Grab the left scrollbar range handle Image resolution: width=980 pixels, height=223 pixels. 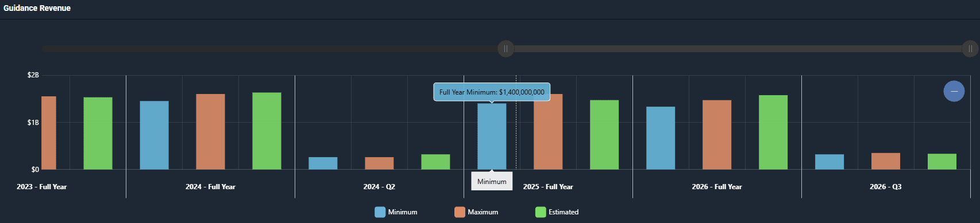tap(506, 49)
